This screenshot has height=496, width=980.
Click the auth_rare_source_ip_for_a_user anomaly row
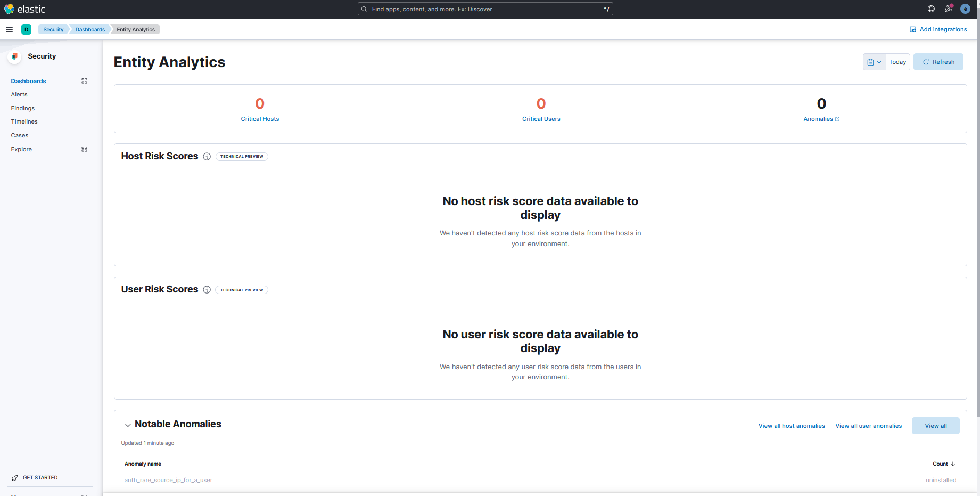540,480
